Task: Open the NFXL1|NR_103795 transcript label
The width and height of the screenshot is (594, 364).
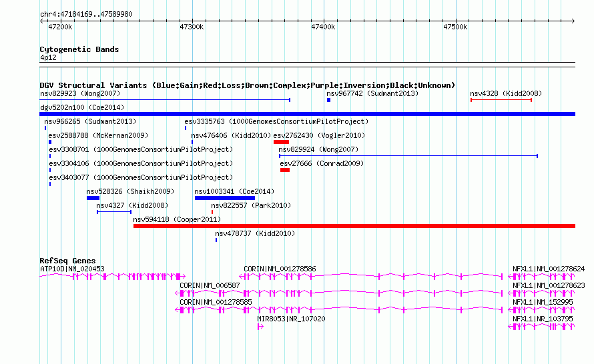Action: [x=543, y=319]
